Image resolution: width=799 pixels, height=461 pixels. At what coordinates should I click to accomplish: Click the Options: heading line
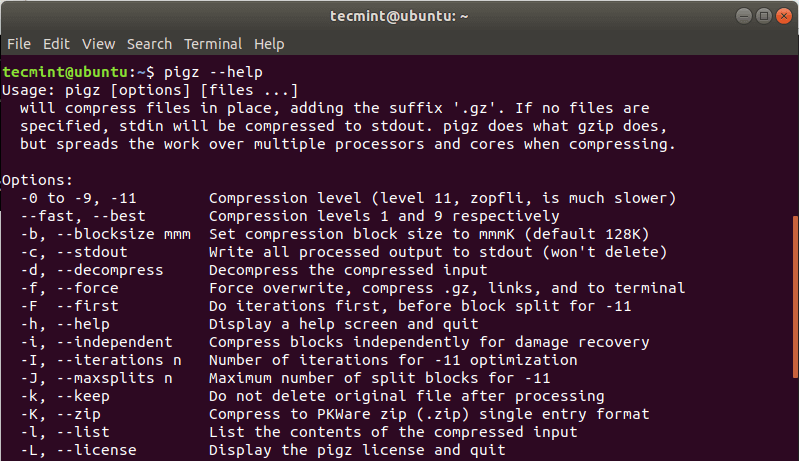pos(38,180)
